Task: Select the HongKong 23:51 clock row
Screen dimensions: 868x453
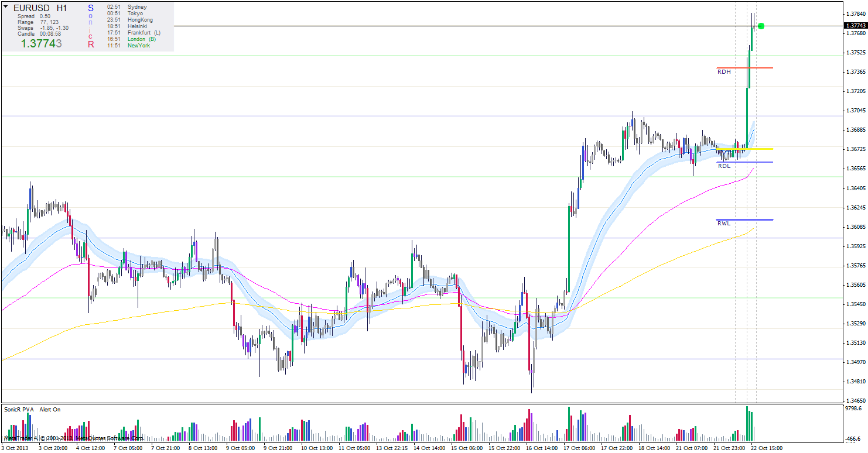Action: click(x=130, y=20)
